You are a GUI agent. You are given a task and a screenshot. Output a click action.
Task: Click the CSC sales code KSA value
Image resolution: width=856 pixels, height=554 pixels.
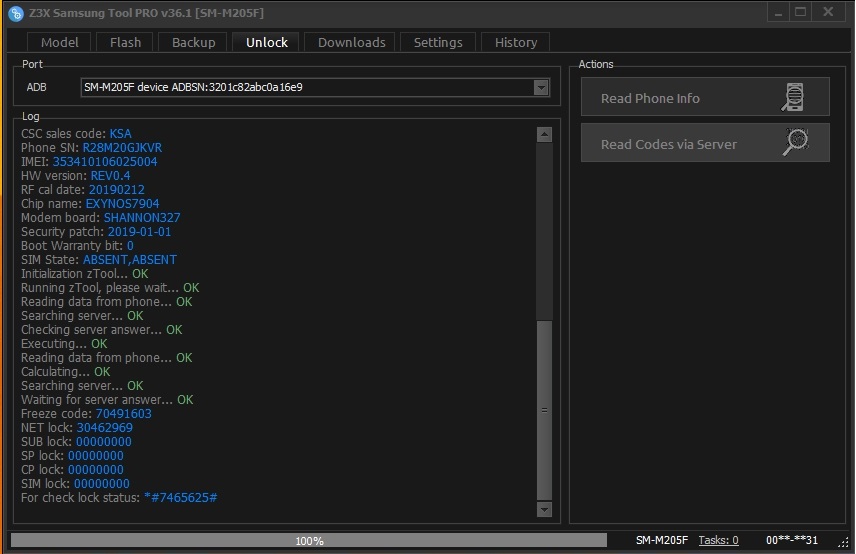pyautogui.click(x=121, y=134)
